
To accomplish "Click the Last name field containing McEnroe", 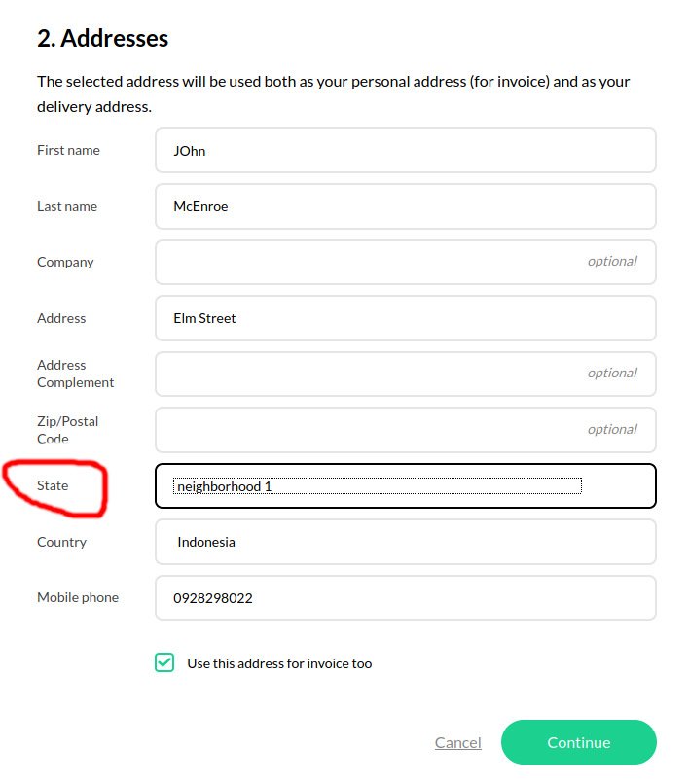I will [x=405, y=206].
